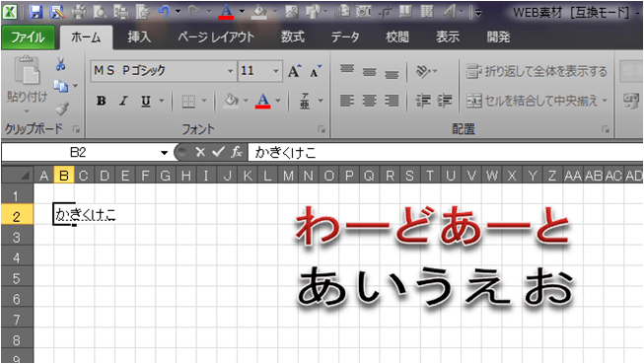
Task: Open paste options arrow under 貼り付け
Action: pos(27,111)
